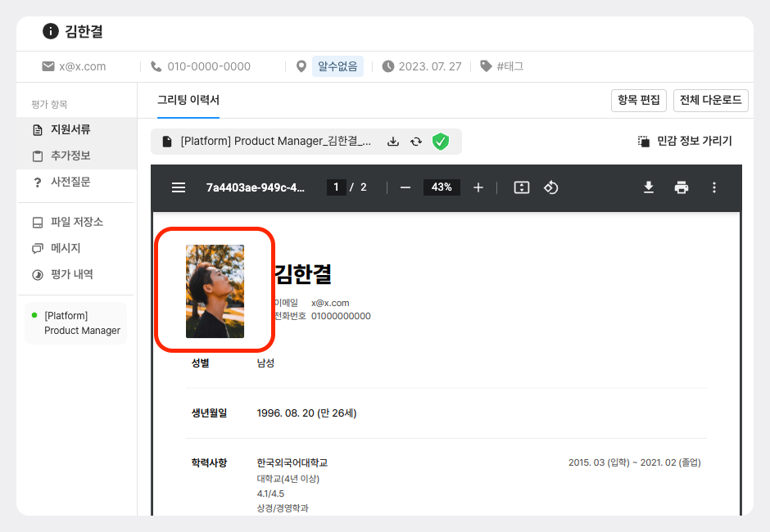Zoom out the PDF with minus

(405, 187)
